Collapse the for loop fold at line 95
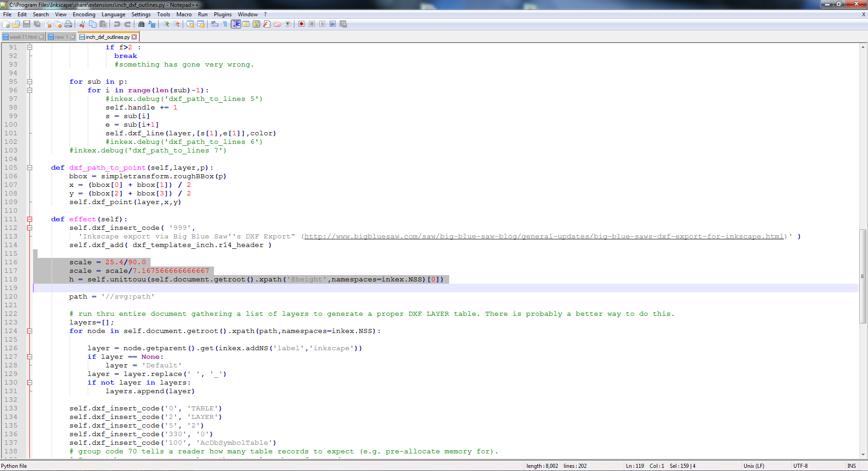The image size is (868, 471). (x=29, y=82)
